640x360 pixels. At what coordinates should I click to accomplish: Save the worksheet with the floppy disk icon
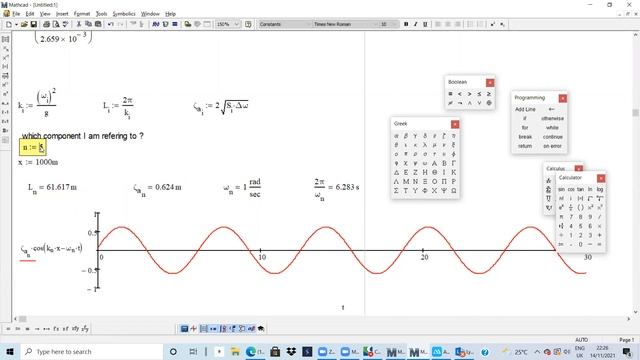(33, 24)
